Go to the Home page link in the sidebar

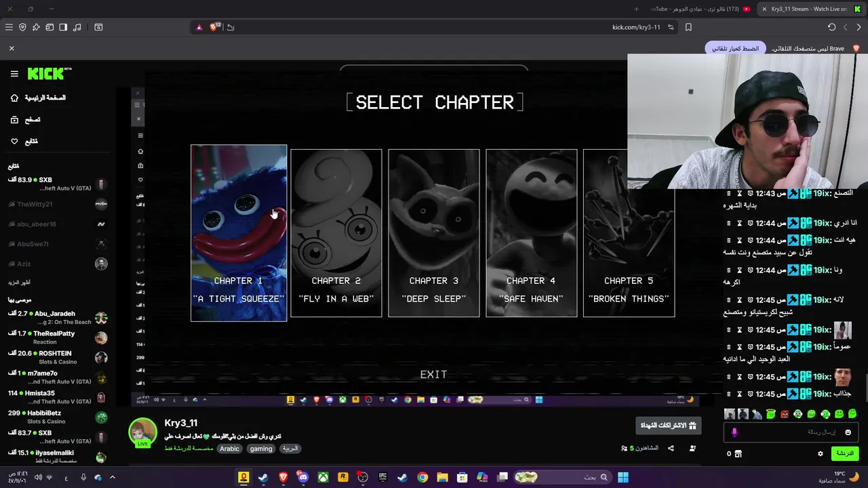coord(39,98)
